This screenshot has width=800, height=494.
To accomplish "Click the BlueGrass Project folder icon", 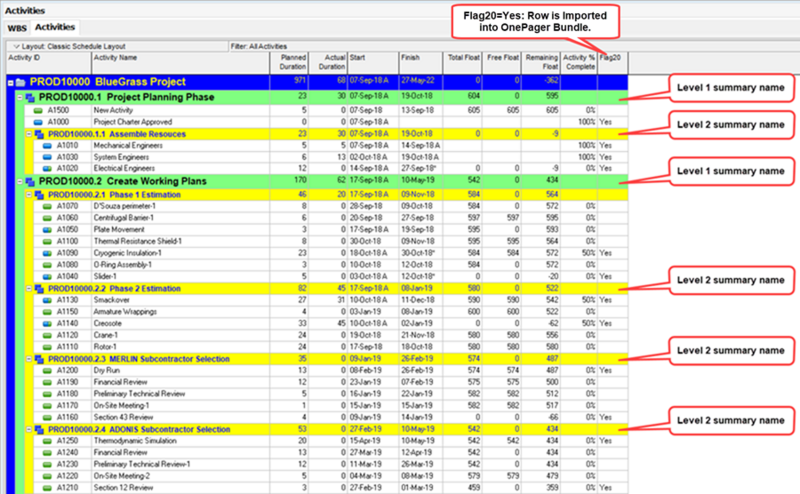I will [x=20, y=82].
